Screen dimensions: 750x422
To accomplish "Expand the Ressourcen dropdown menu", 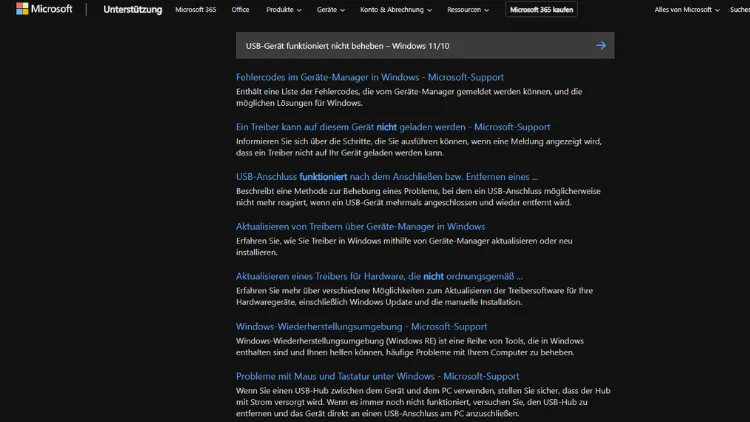I will (468, 10).
